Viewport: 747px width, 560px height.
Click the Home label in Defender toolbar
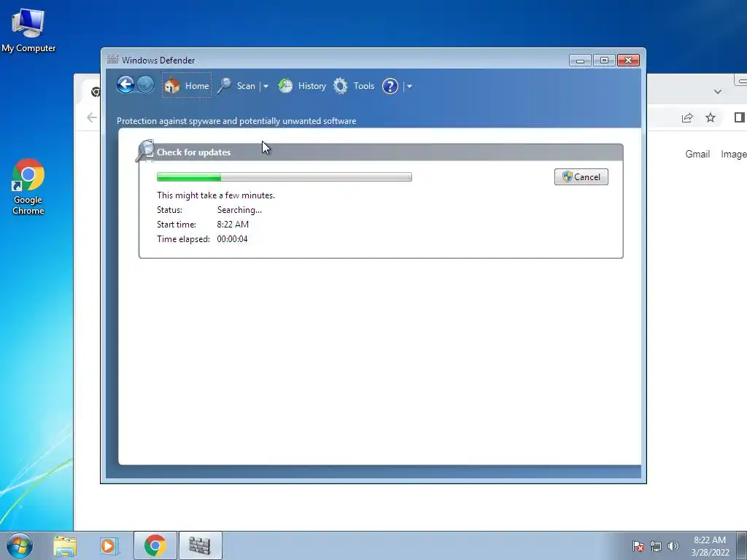pos(197,86)
